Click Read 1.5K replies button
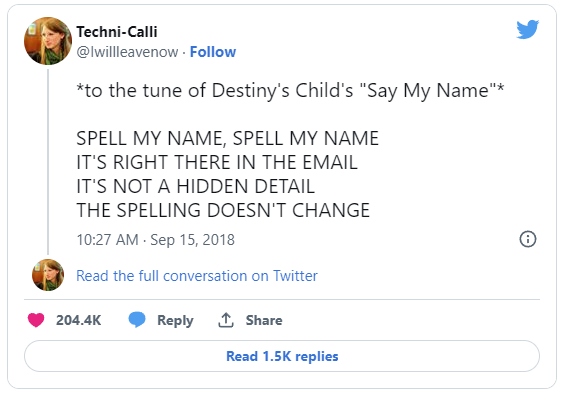 (x=282, y=356)
